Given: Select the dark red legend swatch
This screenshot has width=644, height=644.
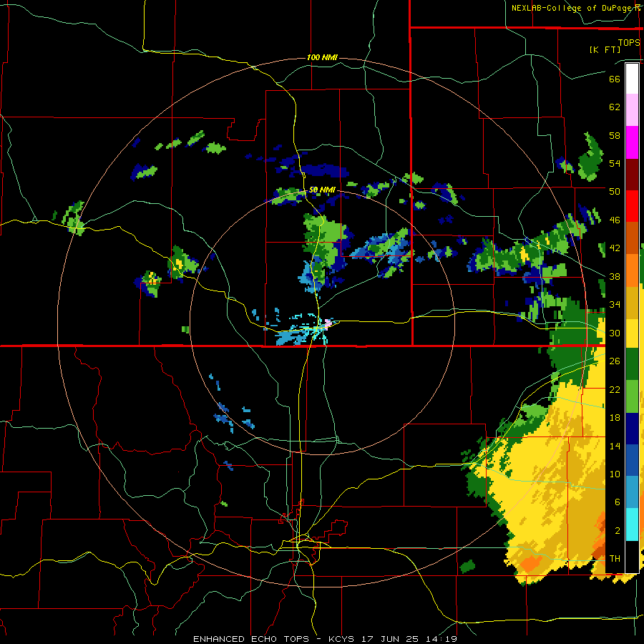Looking at the screenshot, I should point(632,174).
